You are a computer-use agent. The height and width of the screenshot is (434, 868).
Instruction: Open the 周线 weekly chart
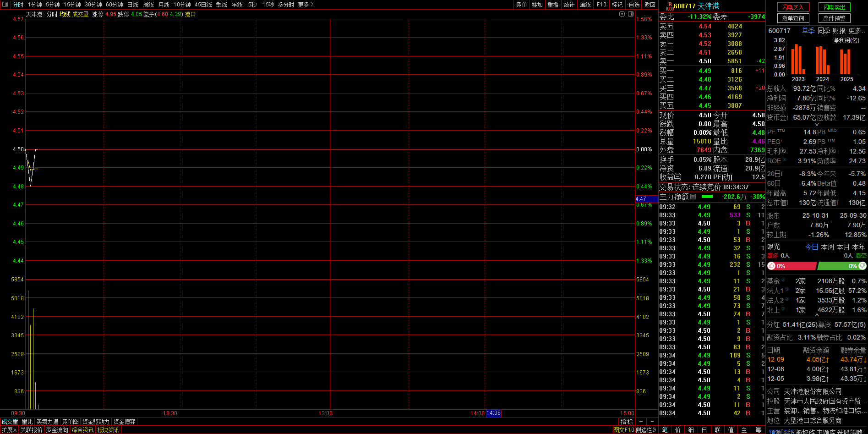point(148,5)
